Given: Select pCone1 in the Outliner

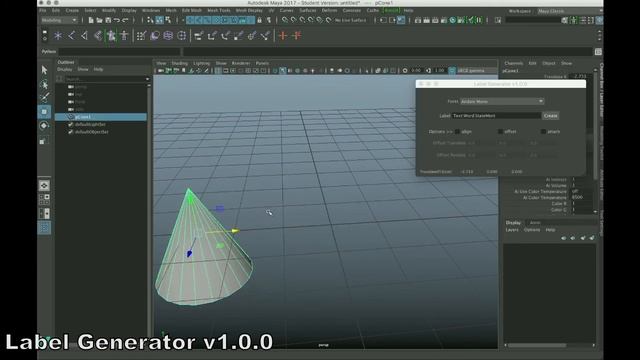Looking at the screenshot, I should [101, 117].
